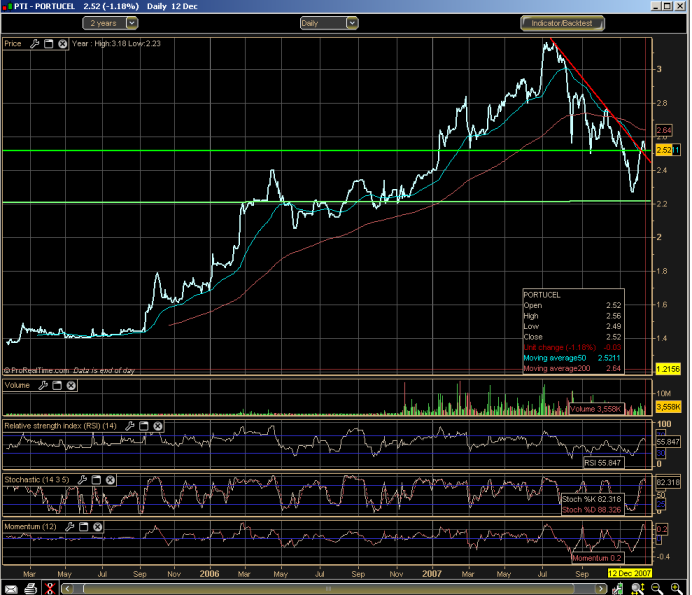Open the Price panel wrench settings

[34, 44]
